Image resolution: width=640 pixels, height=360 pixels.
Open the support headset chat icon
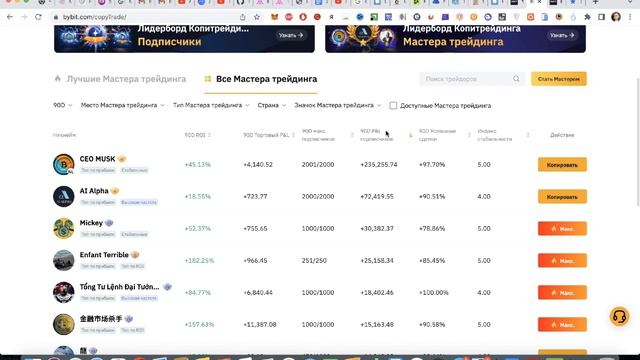(619, 316)
